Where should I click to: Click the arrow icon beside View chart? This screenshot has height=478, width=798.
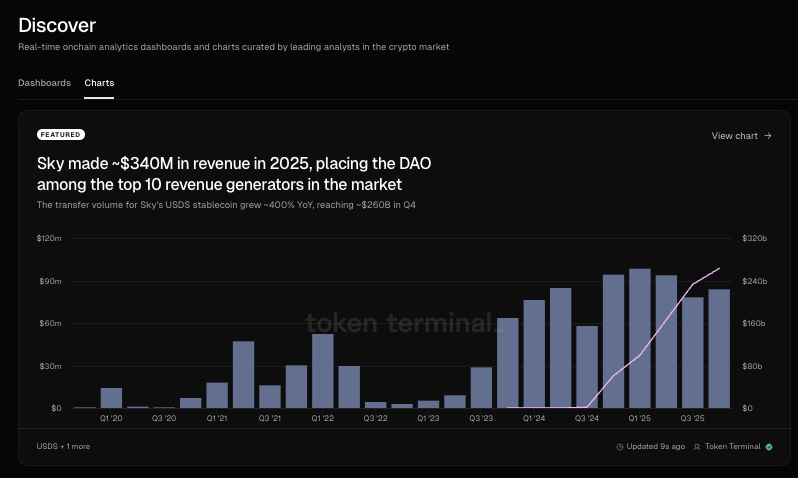(x=768, y=136)
